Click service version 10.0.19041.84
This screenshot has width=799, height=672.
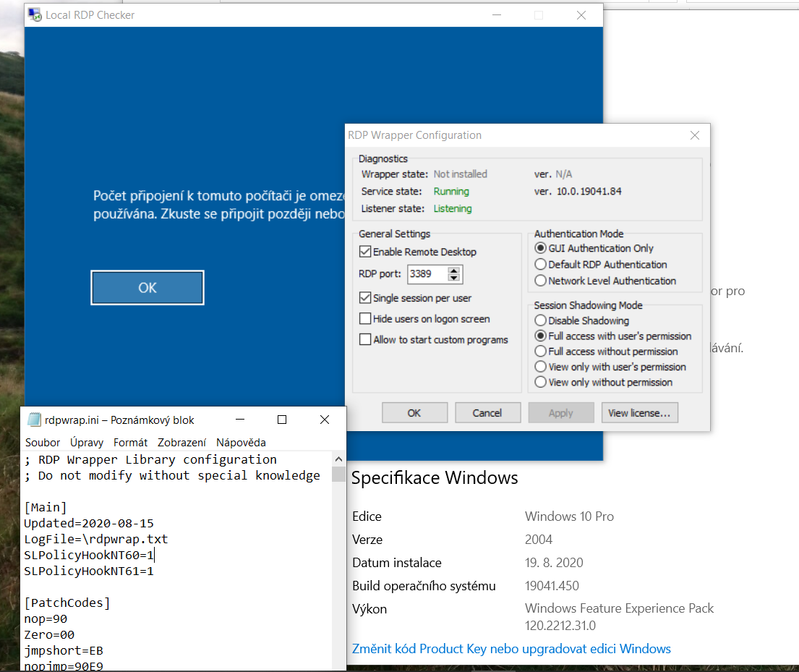[x=589, y=191]
